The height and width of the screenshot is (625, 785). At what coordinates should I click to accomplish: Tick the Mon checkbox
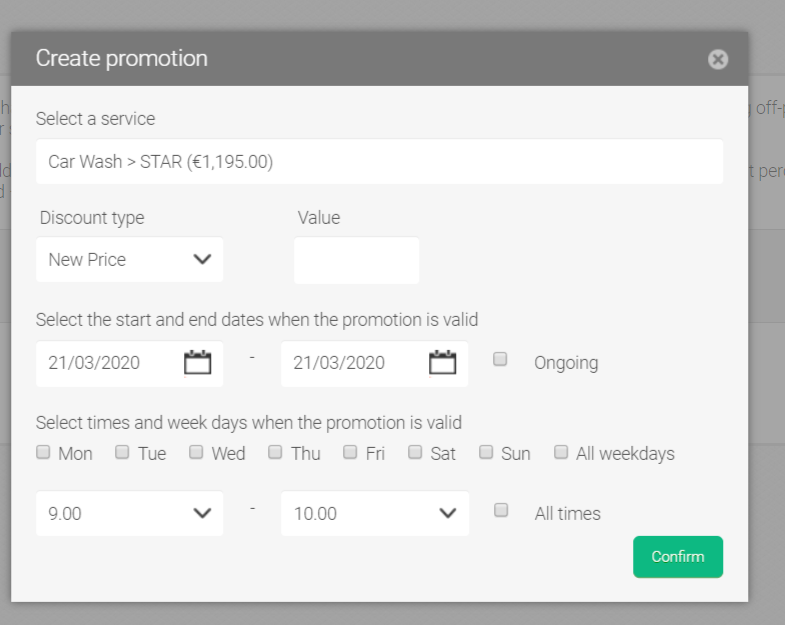pyautogui.click(x=43, y=452)
